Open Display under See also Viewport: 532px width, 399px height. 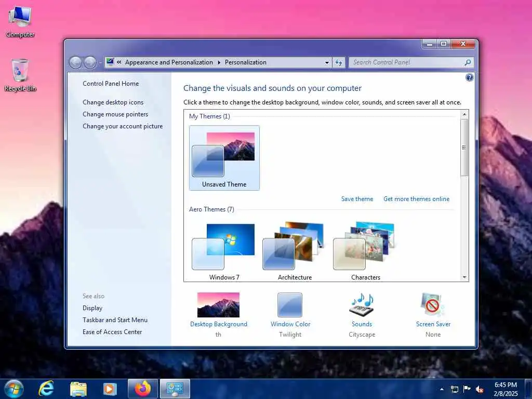click(92, 308)
